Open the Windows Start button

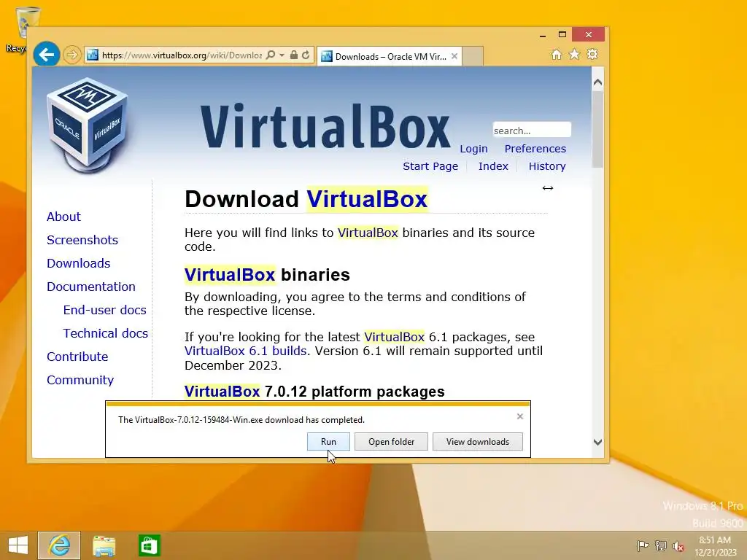click(18, 545)
